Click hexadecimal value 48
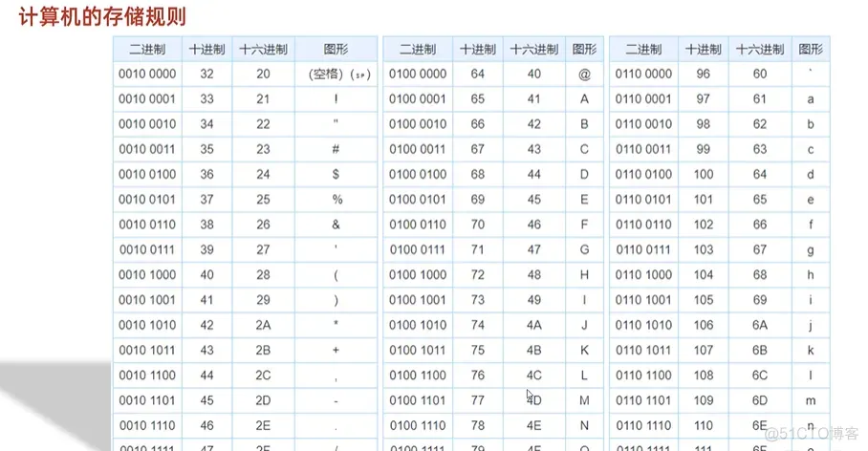This screenshot has width=868, height=451. click(x=534, y=275)
